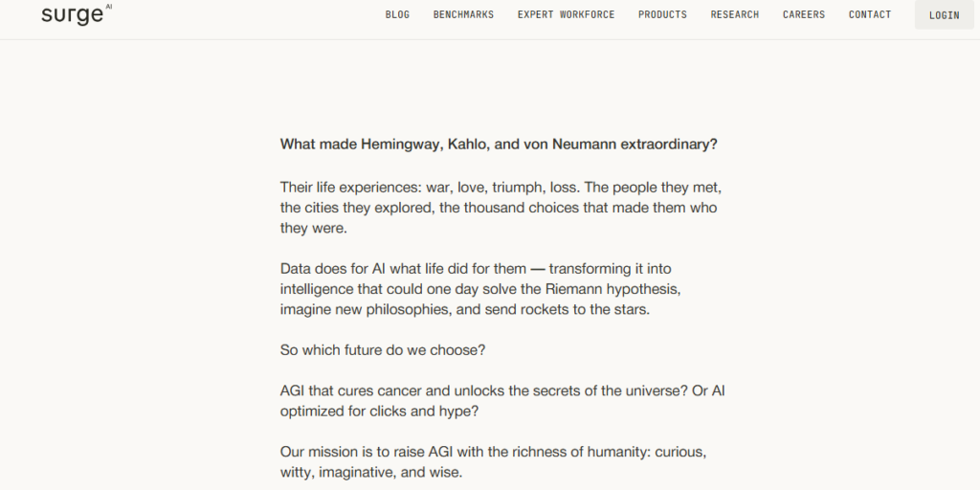Click the Login button
980x490 pixels.
pyautogui.click(x=944, y=15)
